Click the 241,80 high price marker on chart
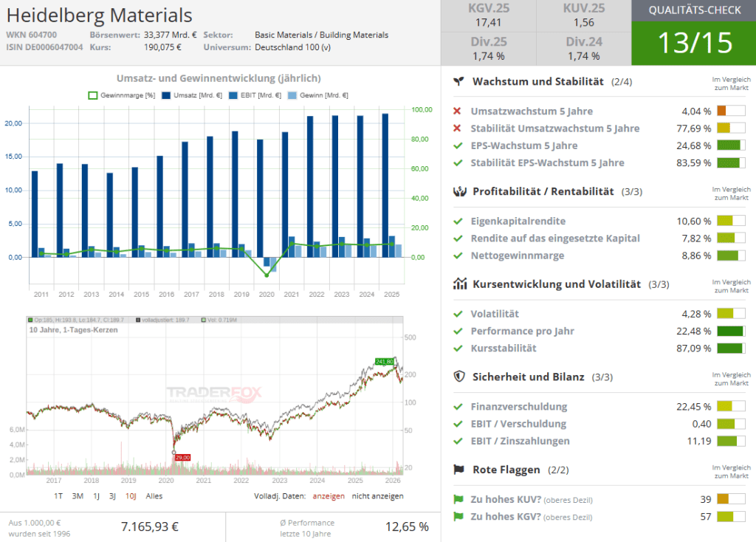The image size is (756, 542). coord(384,361)
